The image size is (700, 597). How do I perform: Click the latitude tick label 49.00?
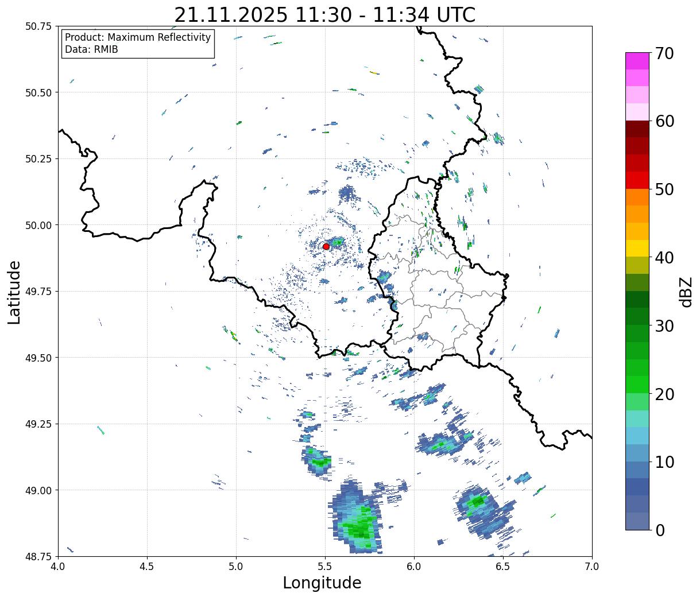tap(38, 490)
